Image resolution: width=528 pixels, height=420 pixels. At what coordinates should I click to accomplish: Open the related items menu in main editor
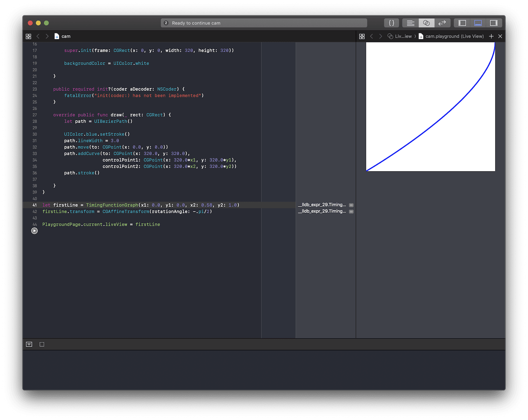pos(29,36)
